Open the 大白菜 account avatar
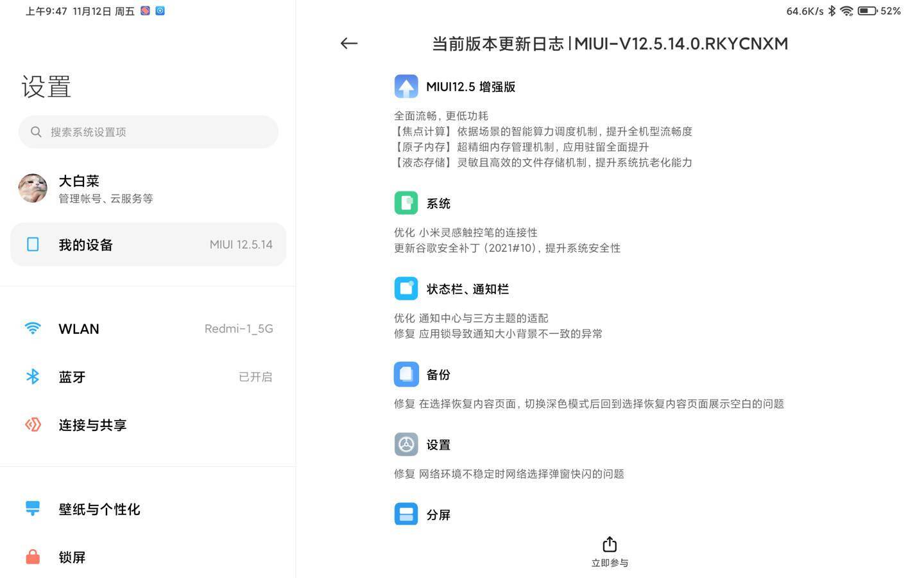 (x=33, y=188)
